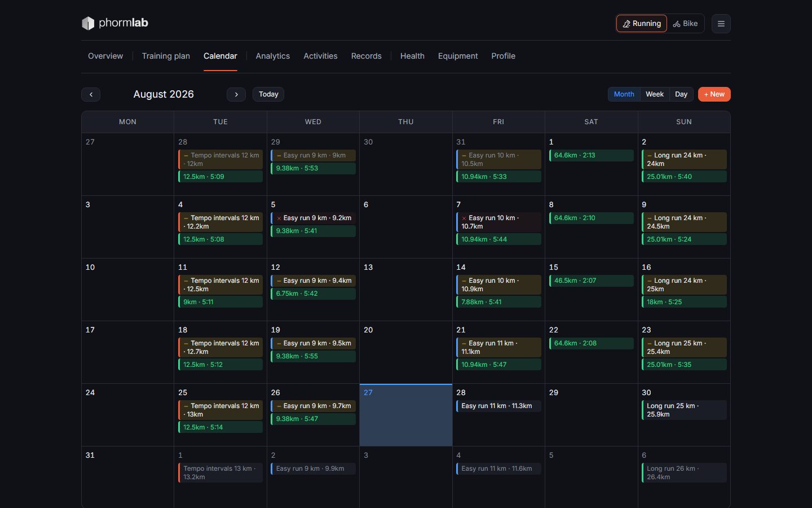
Task: Click the August 2026 month title
Action: (164, 94)
